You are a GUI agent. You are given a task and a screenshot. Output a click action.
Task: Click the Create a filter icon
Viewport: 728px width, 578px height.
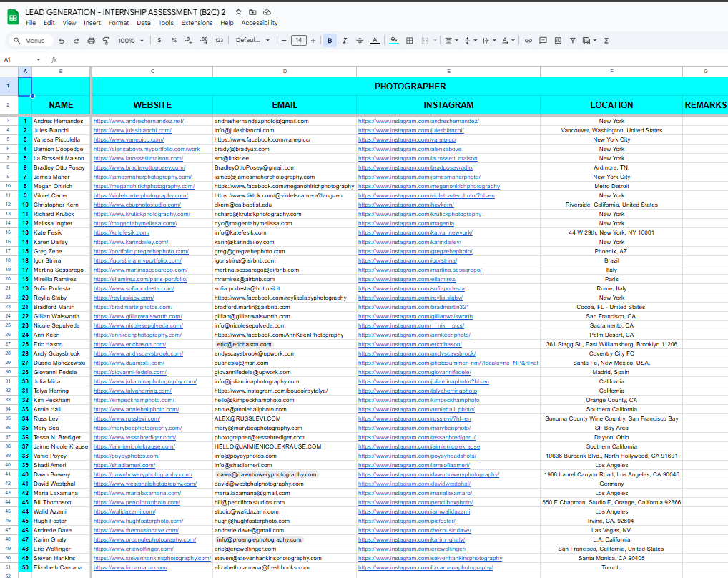tap(573, 41)
